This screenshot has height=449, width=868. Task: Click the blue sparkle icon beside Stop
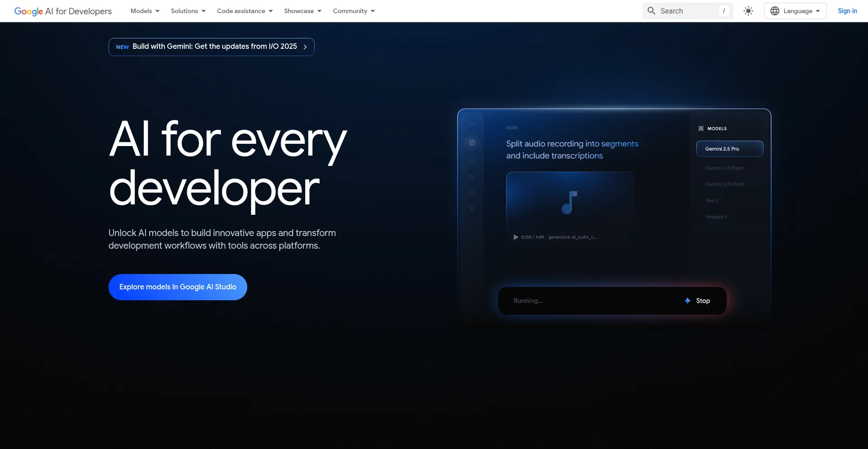pos(688,301)
